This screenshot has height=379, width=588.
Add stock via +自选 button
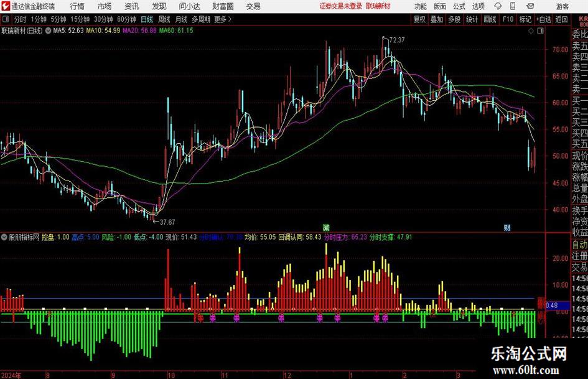[544, 19]
